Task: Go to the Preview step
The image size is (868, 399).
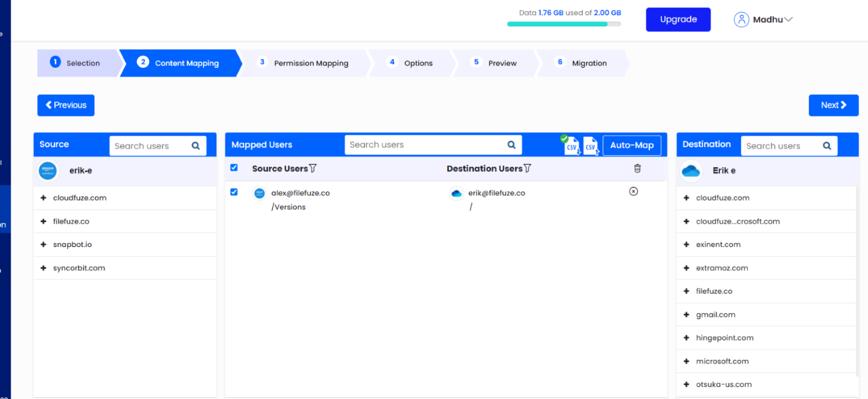Action: coord(502,63)
